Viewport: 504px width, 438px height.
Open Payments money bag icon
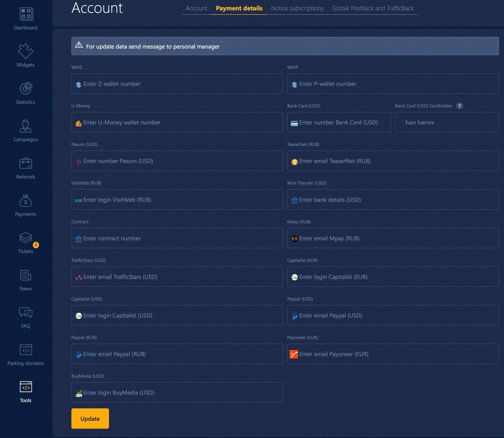(26, 201)
